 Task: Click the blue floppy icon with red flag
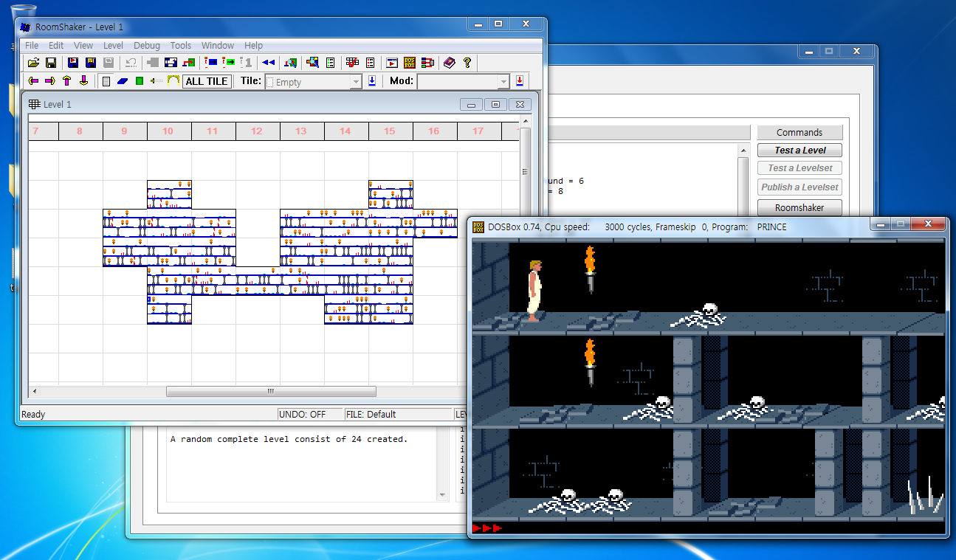pos(73,63)
